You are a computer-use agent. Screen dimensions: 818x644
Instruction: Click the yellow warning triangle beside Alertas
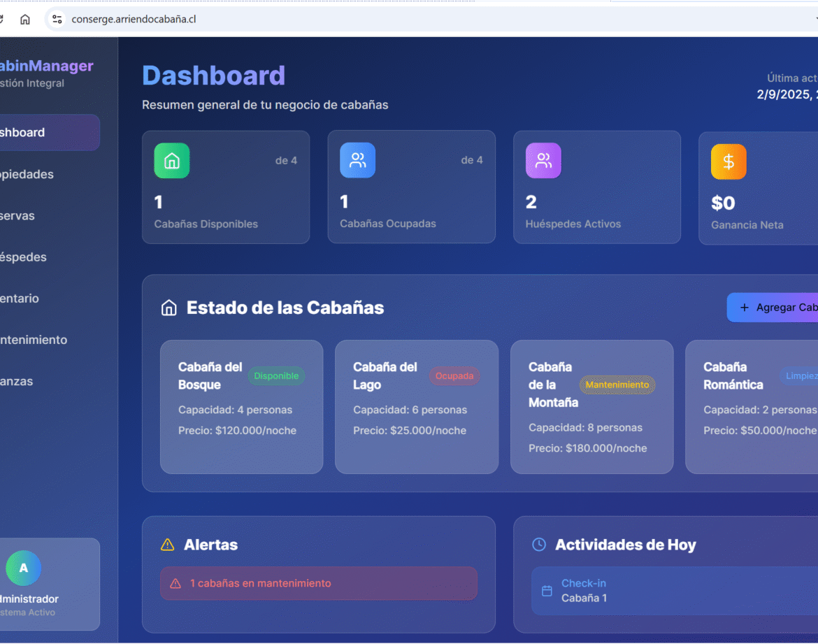(x=167, y=545)
